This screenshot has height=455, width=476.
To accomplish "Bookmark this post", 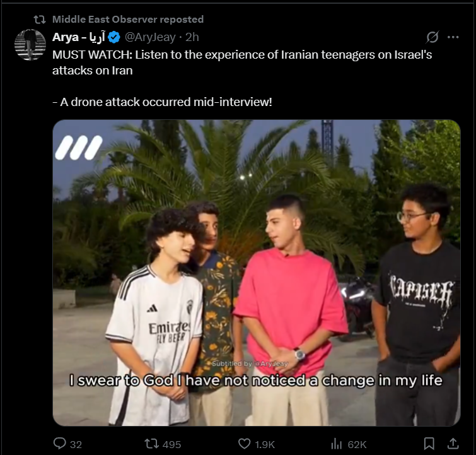I will tap(429, 444).
